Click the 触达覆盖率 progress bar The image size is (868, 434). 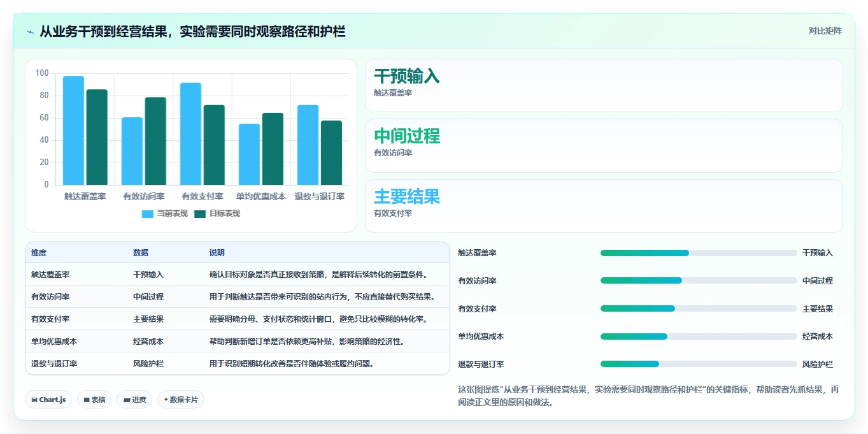pyautogui.click(x=699, y=253)
